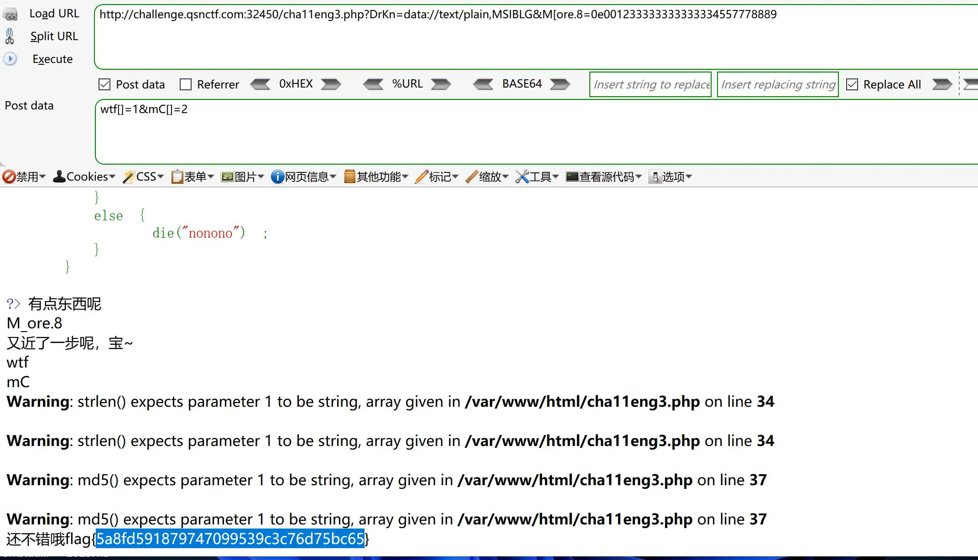Click the right arrow after %URL
This screenshot has height=560, width=978.
441,84
